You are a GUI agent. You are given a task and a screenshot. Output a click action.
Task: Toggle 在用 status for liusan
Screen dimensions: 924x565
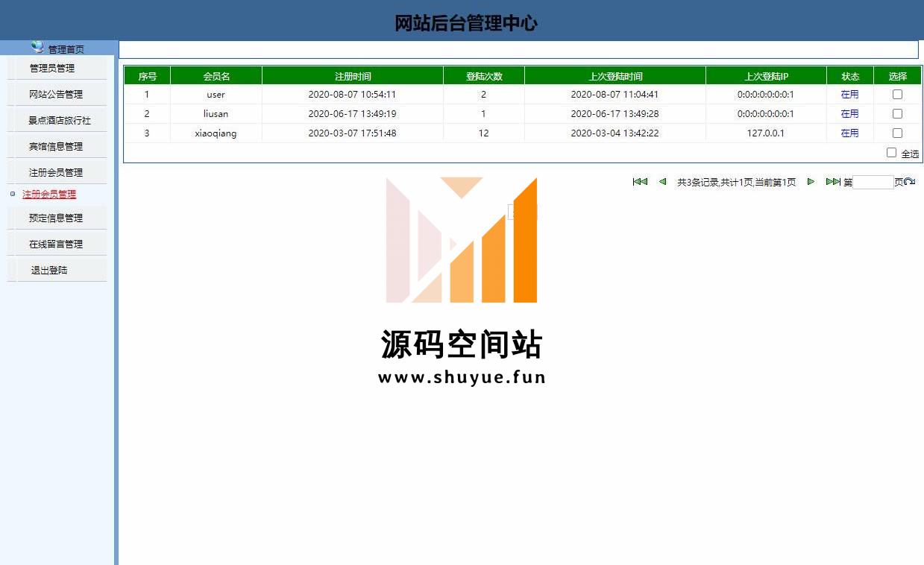[x=849, y=114]
